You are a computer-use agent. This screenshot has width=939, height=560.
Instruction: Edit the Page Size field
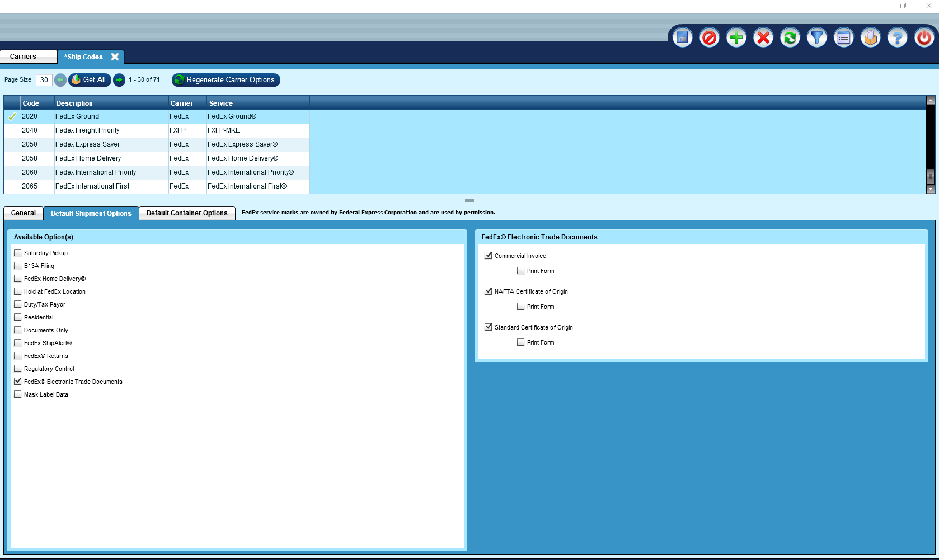(x=44, y=80)
